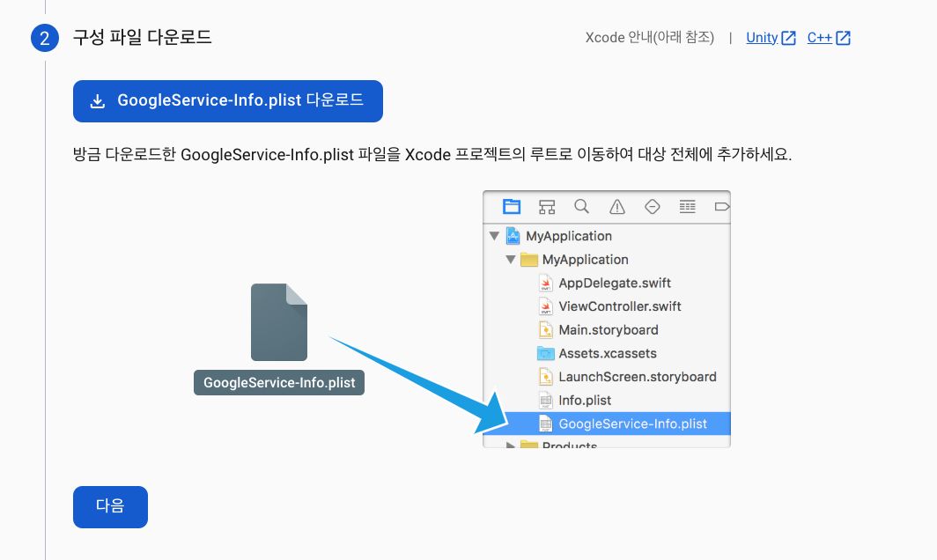
Task: Select ViewController.swift in the file tree
Action: click(x=620, y=306)
